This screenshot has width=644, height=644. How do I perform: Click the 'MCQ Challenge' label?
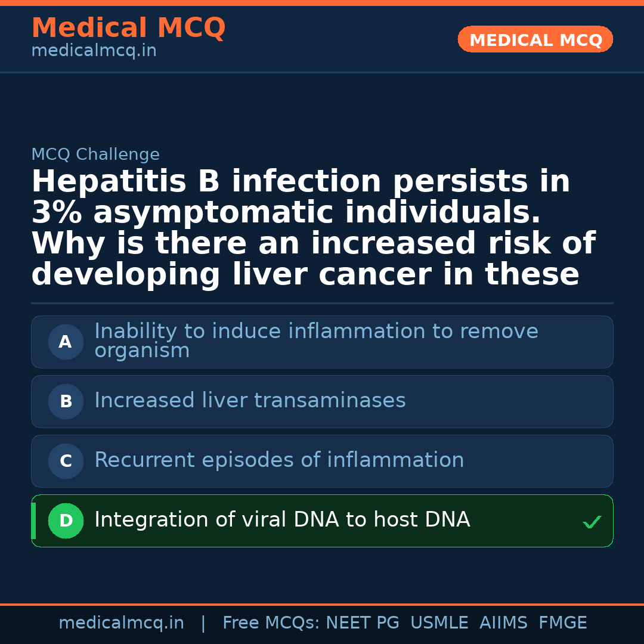coord(95,155)
